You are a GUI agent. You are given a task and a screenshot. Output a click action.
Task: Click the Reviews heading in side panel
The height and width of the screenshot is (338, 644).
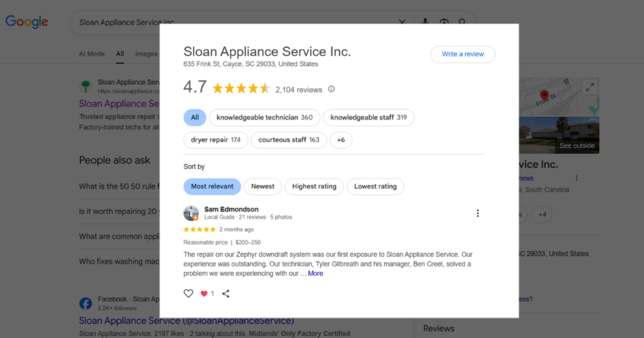click(x=438, y=329)
